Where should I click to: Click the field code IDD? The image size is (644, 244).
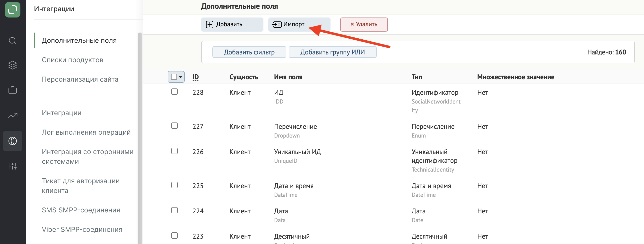(x=278, y=102)
